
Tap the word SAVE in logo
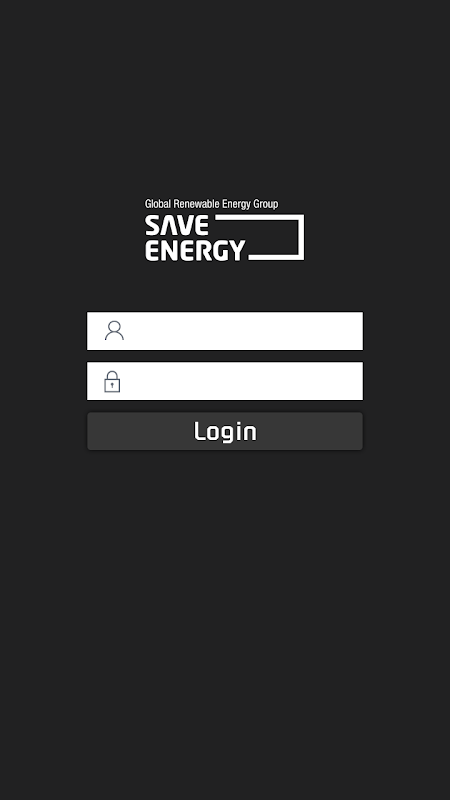click(x=177, y=225)
